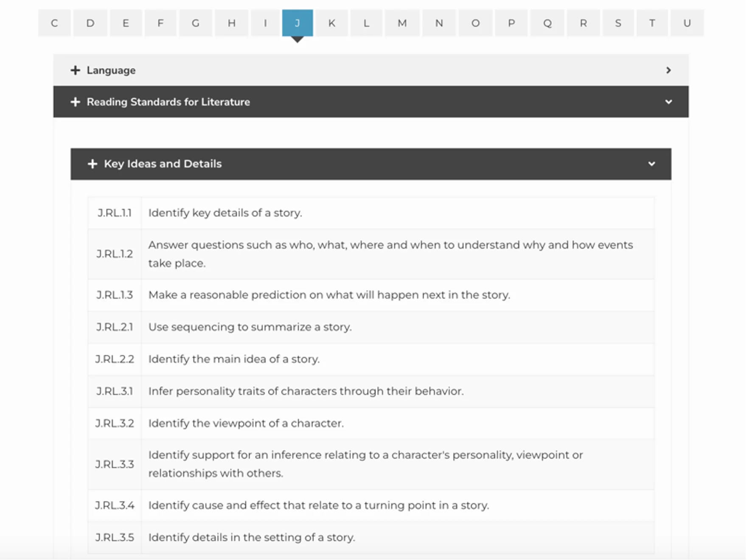Click 'Make a reasonable prediction' description
Viewport: 747px width, 560px height.
click(x=329, y=295)
